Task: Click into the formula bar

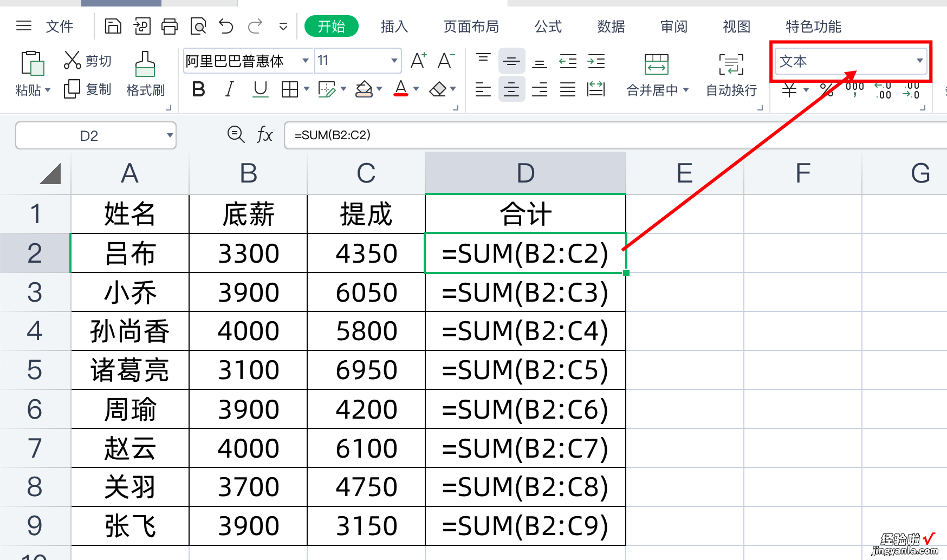Action: (615, 135)
